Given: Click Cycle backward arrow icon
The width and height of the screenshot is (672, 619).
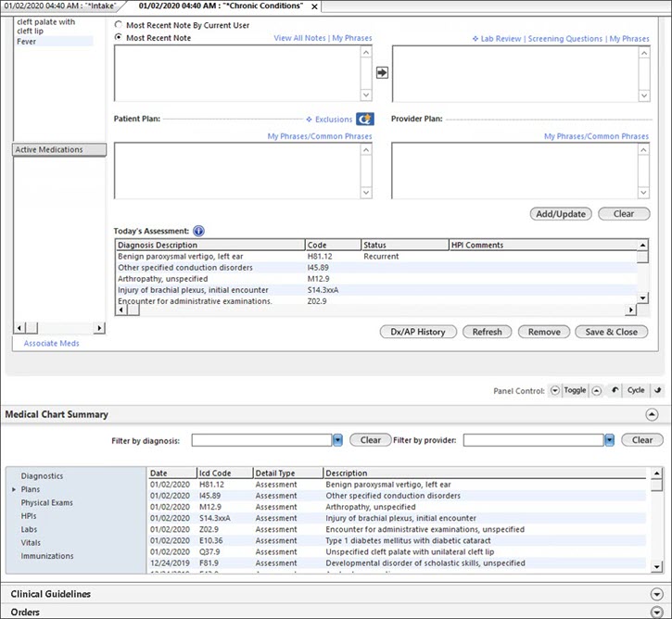Looking at the screenshot, I should [615, 390].
